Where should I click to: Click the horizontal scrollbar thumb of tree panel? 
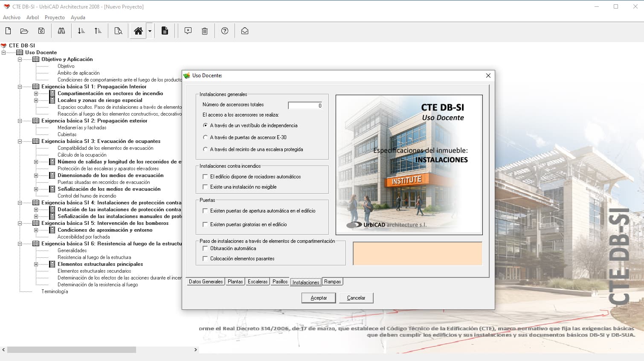[72, 350]
